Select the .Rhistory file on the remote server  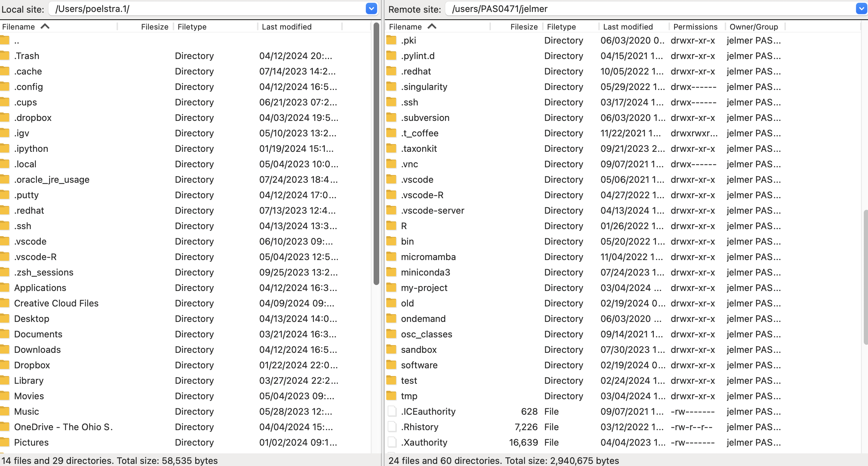420,427
